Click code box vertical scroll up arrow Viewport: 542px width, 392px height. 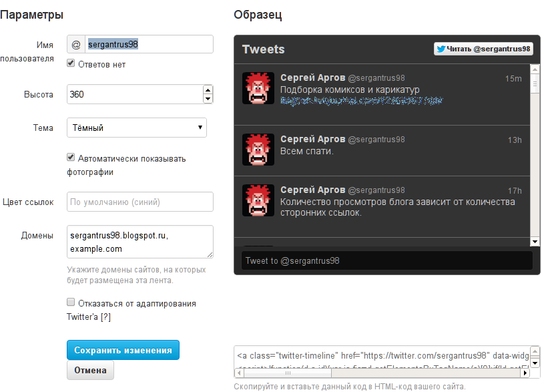(535, 351)
